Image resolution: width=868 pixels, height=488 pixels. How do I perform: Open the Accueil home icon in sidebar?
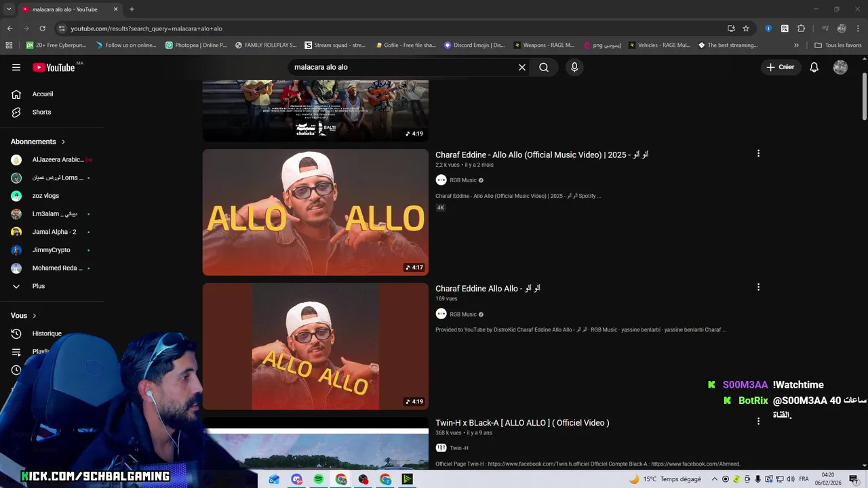tap(16, 94)
